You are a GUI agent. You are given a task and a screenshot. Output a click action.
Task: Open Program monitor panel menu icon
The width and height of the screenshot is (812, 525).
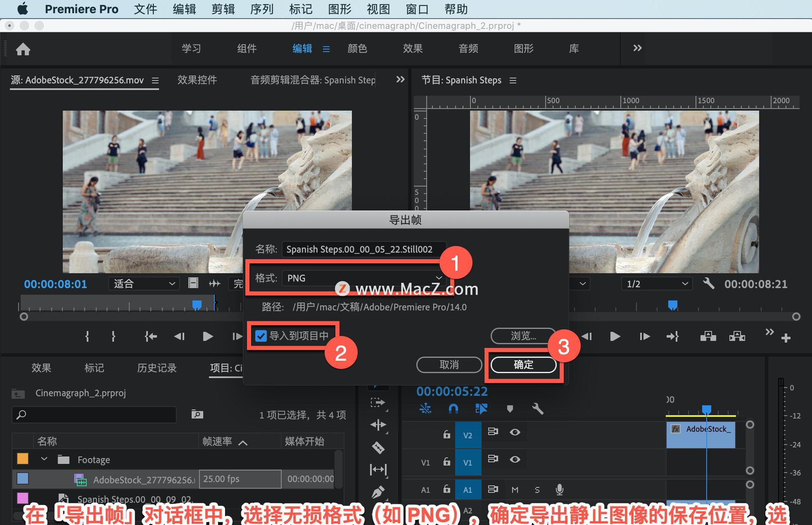pyautogui.click(x=513, y=80)
